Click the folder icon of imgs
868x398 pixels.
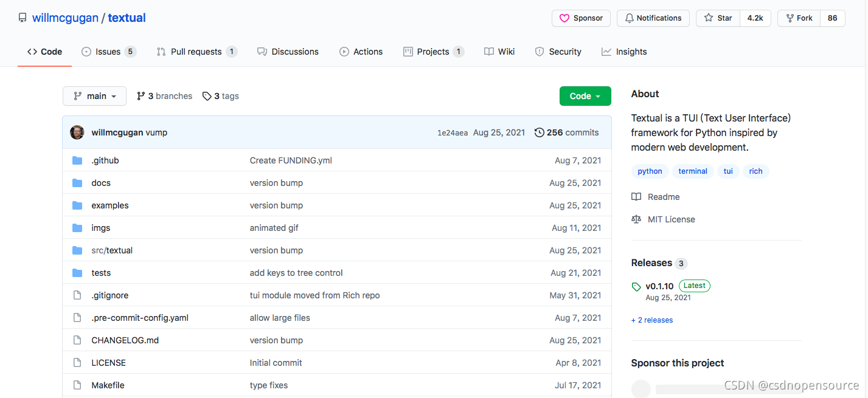point(77,228)
